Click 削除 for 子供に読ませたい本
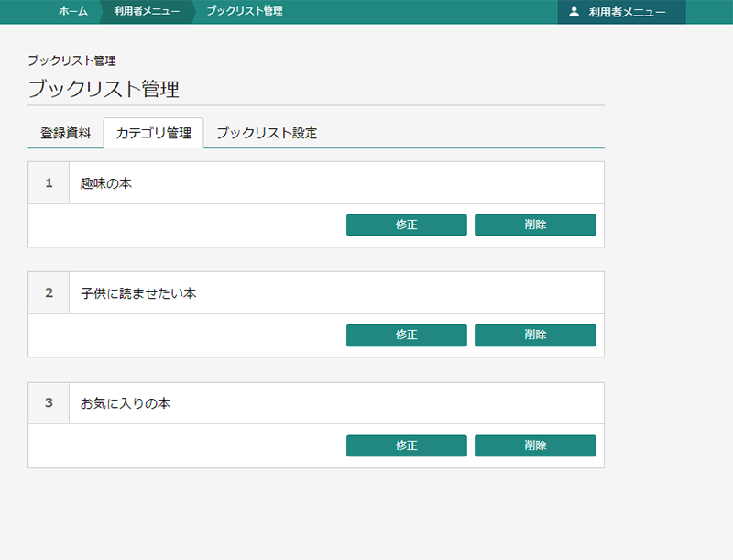733x560 pixels. point(535,335)
